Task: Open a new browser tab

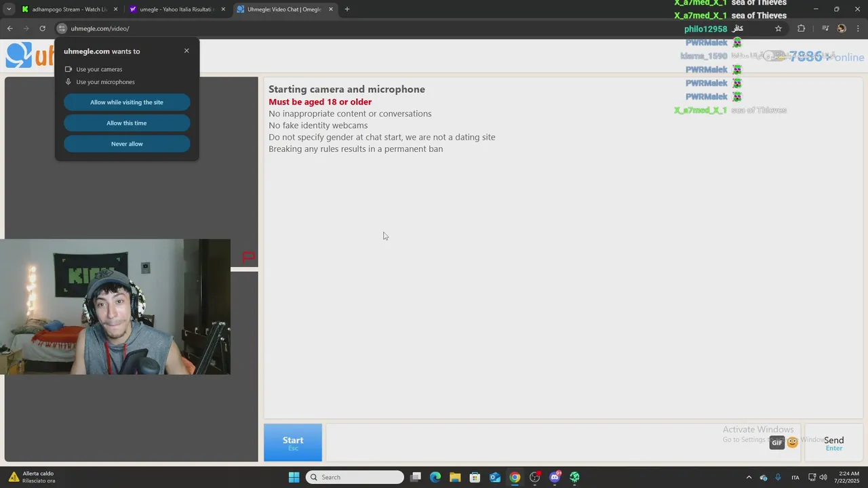Action: coord(347,9)
